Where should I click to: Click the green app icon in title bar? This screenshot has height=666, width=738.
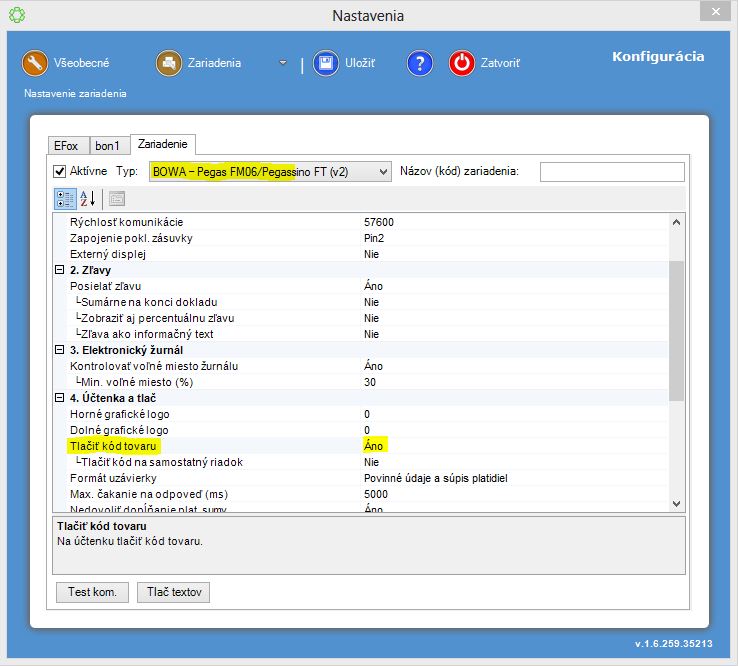tap(17, 15)
